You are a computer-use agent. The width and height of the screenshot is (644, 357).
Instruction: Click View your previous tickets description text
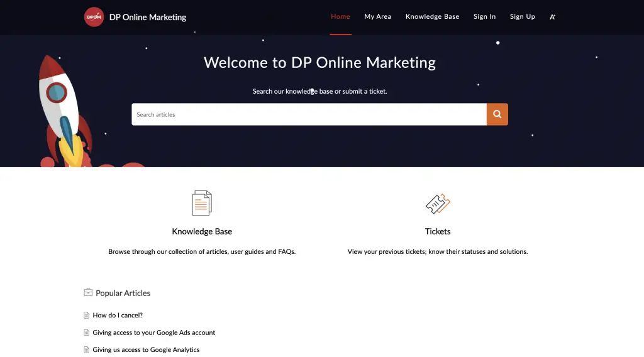click(438, 251)
